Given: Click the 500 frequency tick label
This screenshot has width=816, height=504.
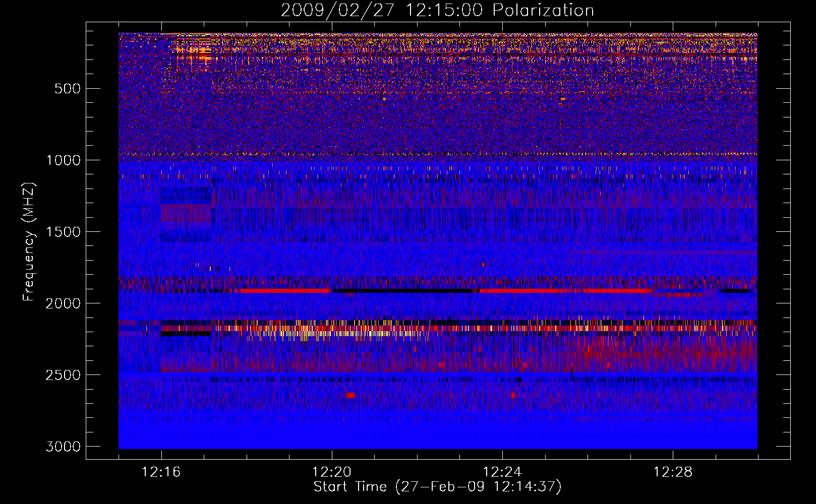Looking at the screenshot, I should 67,89.
